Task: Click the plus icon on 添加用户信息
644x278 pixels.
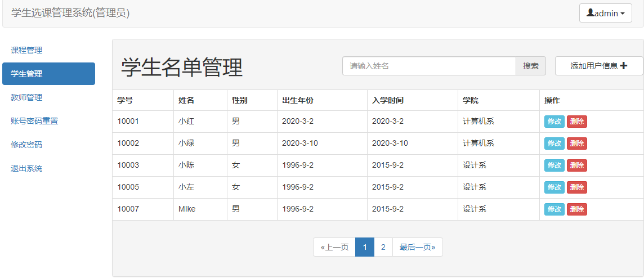Action: click(x=624, y=66)
